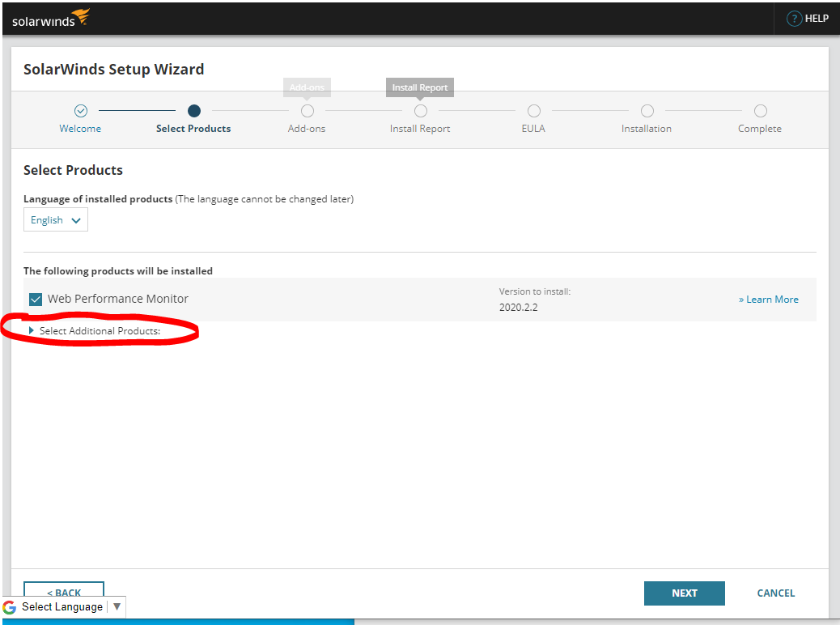The width and height of the screenshot is (840, 625).
Task: Go back with the BACK button
Action: pyautogui.click(x=64, y=589)
